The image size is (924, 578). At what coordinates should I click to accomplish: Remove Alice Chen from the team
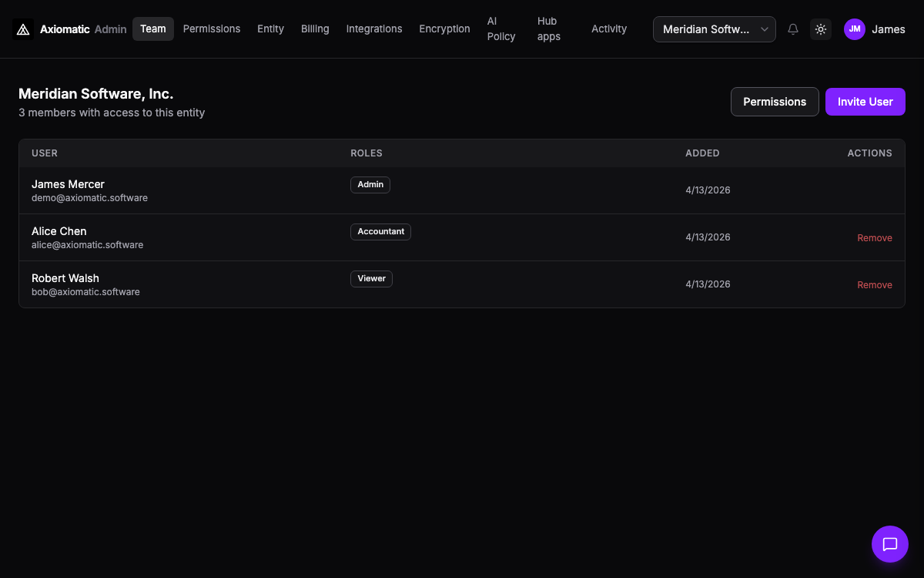pos(875,237)
